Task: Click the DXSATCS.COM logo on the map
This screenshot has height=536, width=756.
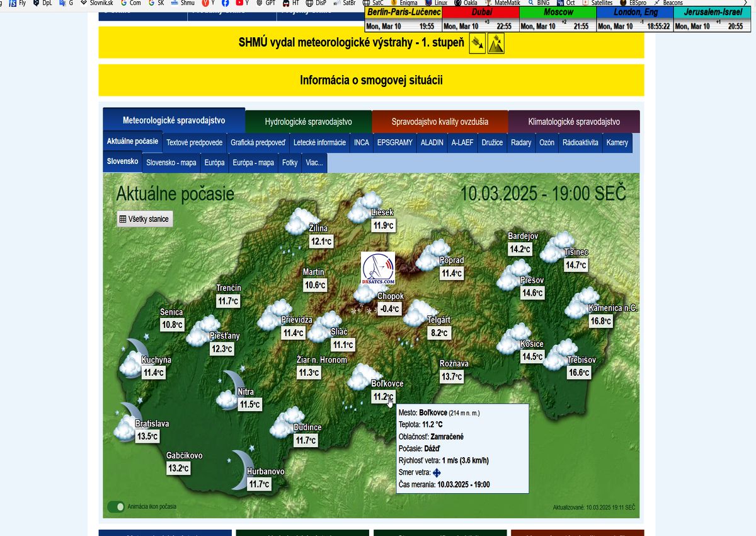Action: click(378, 268)
